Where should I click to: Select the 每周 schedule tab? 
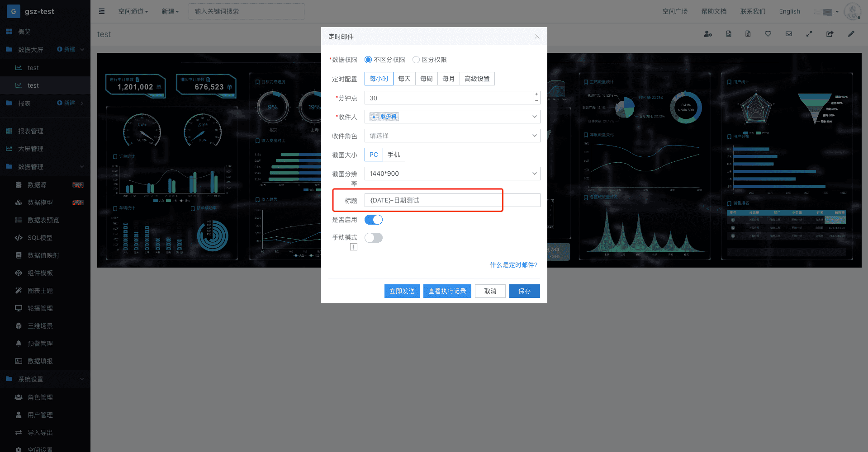[x=427, y=79]
